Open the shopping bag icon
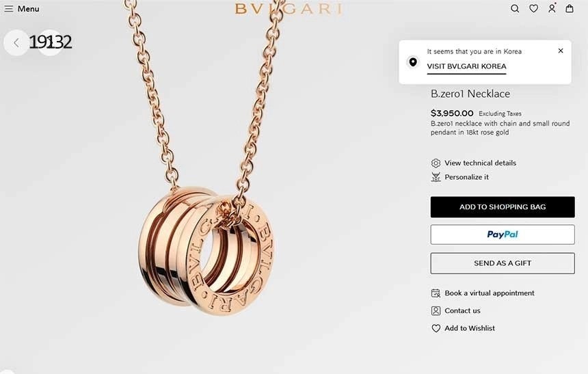 (570, 8)
